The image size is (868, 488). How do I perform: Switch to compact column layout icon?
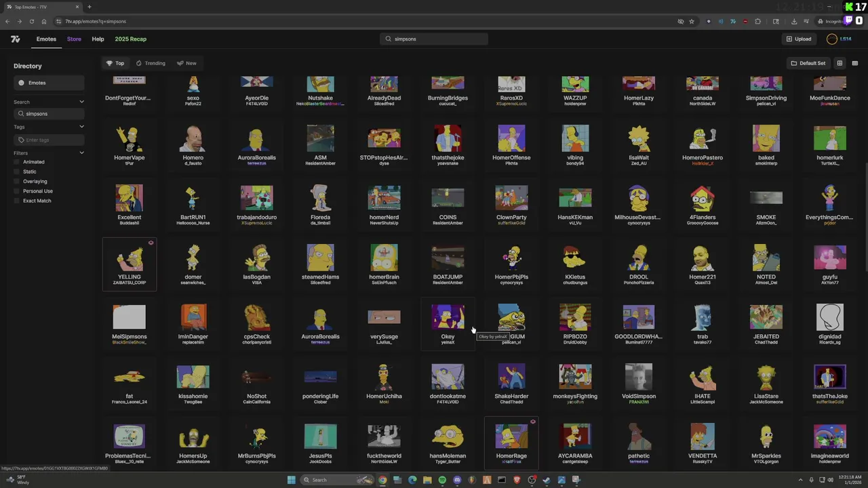pyautogui.click(x=854, y=63)
